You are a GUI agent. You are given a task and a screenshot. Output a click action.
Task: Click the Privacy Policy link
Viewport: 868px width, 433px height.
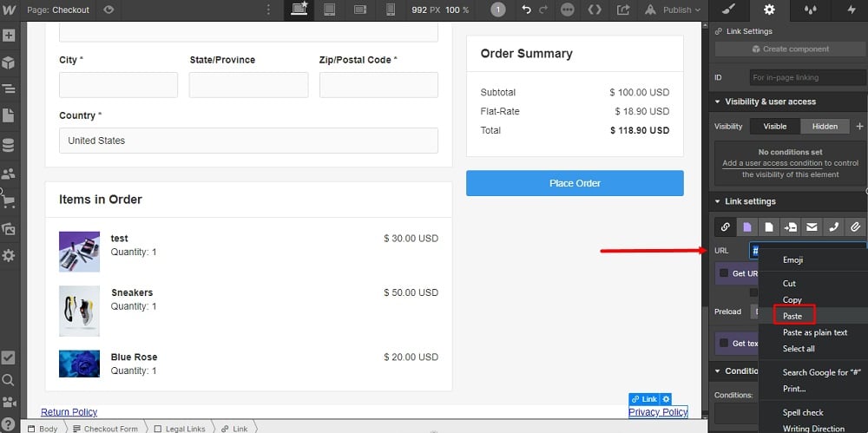tap(658, 412)
